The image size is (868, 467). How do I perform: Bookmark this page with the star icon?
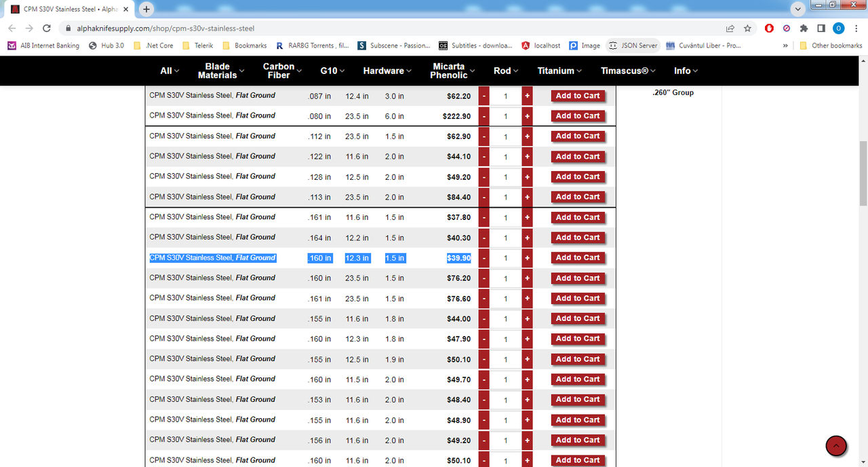click(747, 29)
